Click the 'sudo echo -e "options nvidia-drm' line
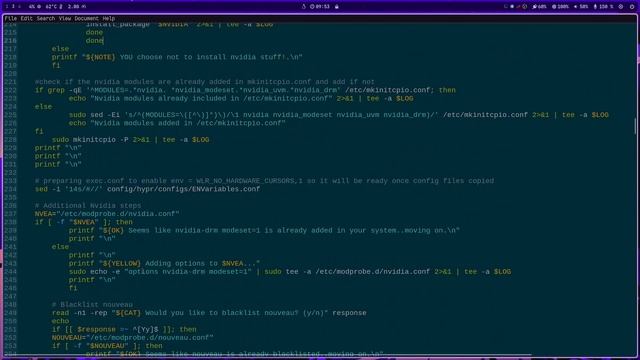Screen dimensions: 640x360 [x=290, y=271]
